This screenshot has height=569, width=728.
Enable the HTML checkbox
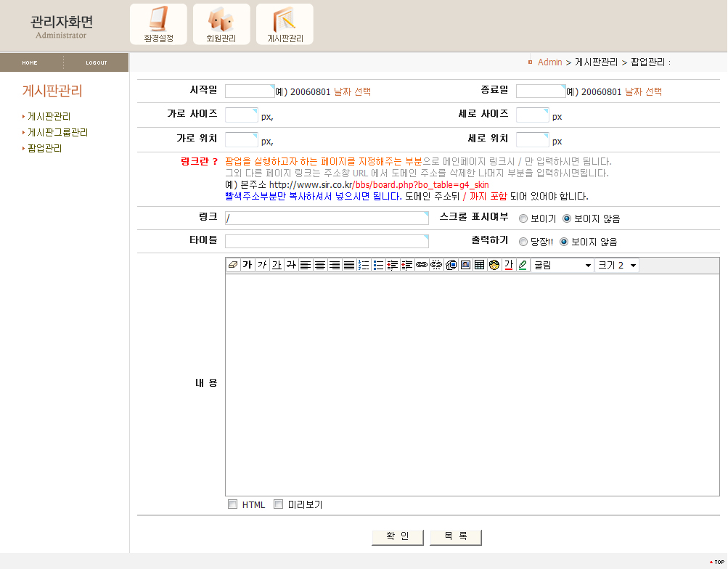pyautogui.click(x=233, y=504)
